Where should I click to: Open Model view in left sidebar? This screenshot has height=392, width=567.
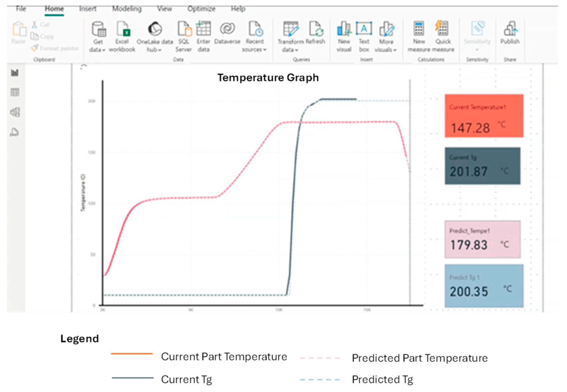pyautogui.click(x=15, y=112)
